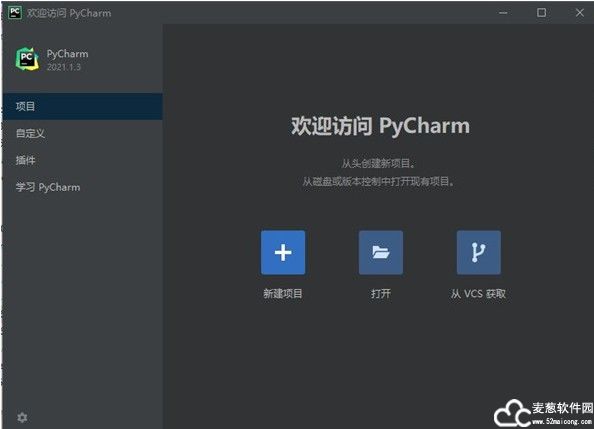Image resolution: width=594 pixels, height=429 pixels.
Task: Minimize the PyCharm welcome window
Action: coord(503,13)
